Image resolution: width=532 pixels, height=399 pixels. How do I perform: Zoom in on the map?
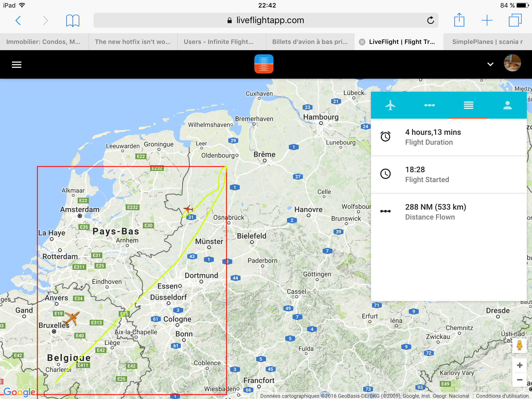click(520, 365)
